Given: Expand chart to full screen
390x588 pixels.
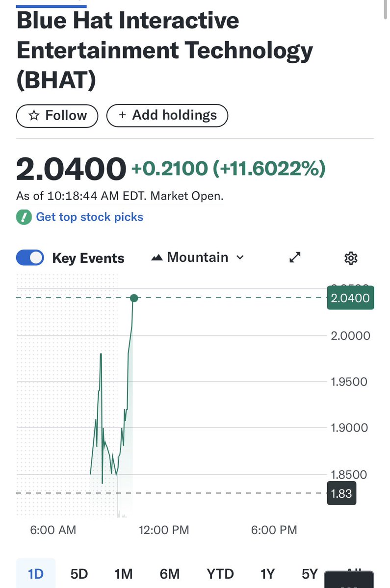Looking at the screenshot, I should coord(295,257).
